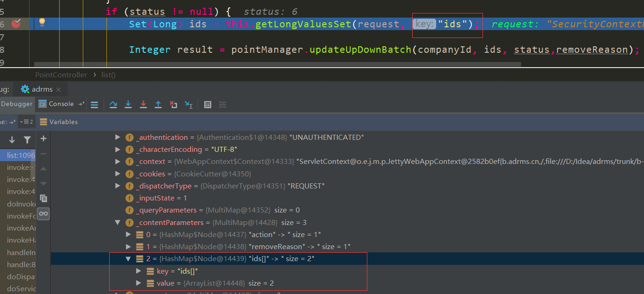
Task: Click the Run to Cursor icon
Action: coord(188,105)
